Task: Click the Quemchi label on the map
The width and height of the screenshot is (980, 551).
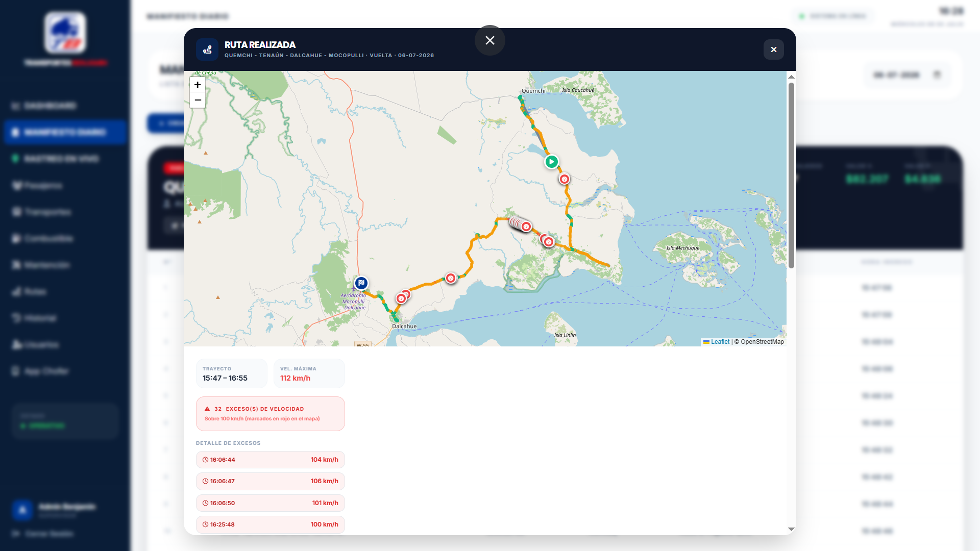Action: point(533,91)
